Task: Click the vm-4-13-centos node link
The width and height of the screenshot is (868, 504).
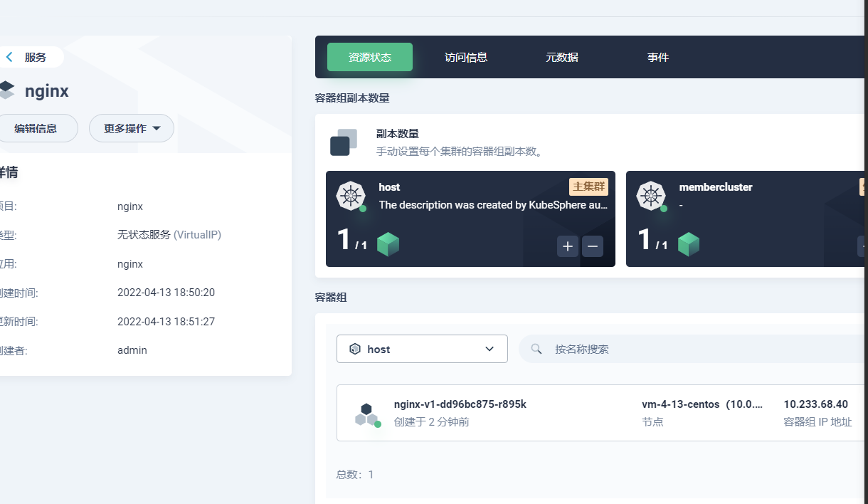Action: tap(702, 404)
